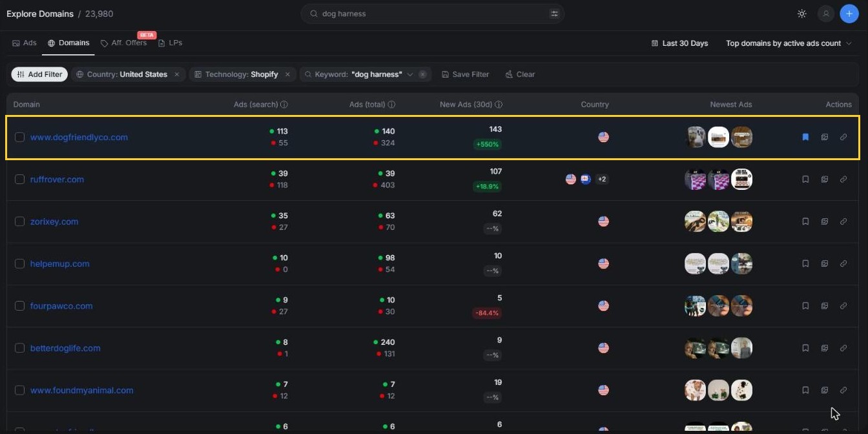Viewport: 868px width, 434px height.
Task: Click the "dog harness" search field
Action: (433, 14)
